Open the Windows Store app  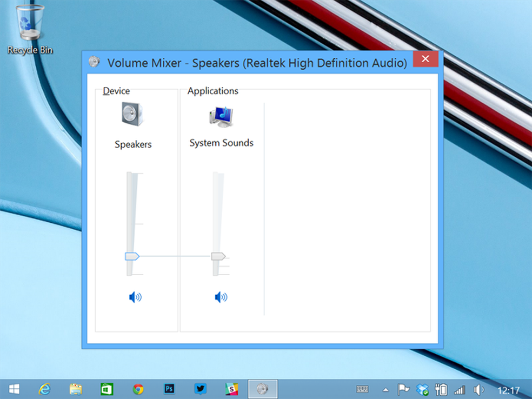point(107,389)
